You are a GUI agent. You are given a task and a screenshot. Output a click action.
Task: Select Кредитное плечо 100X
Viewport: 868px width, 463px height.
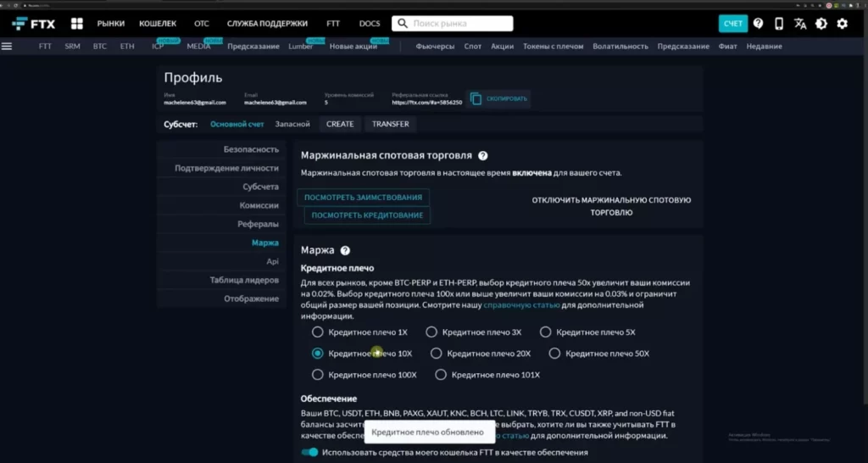pos(317,375)
